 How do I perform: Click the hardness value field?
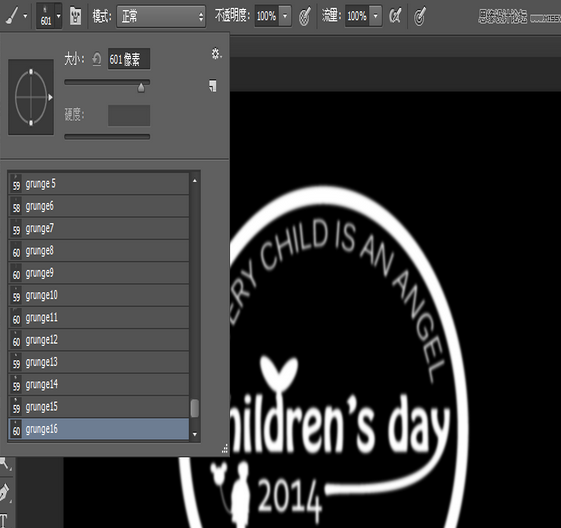point(129,115)
